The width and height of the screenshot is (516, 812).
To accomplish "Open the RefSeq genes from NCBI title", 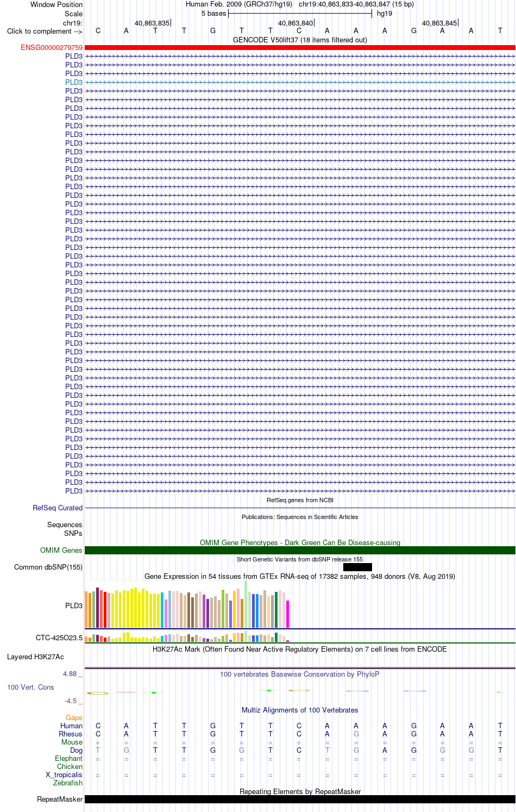I will (300, 500).
